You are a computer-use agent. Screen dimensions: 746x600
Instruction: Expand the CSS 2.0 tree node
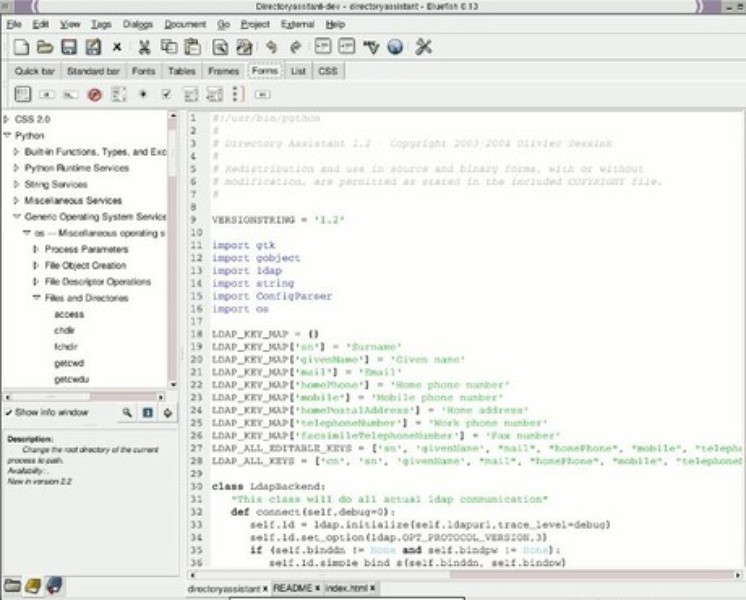7,119
